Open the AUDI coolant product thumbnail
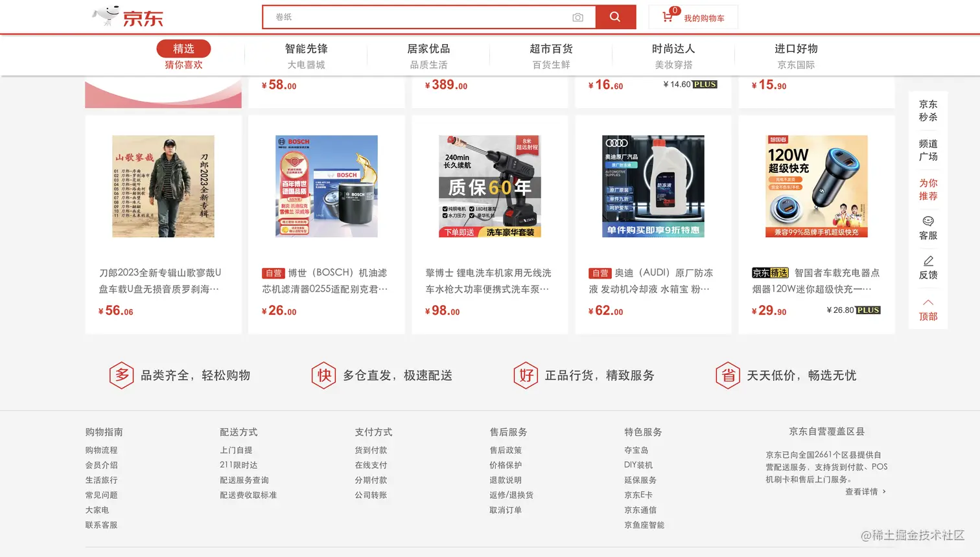Screen dimensions: 980x557 point(653,186)
